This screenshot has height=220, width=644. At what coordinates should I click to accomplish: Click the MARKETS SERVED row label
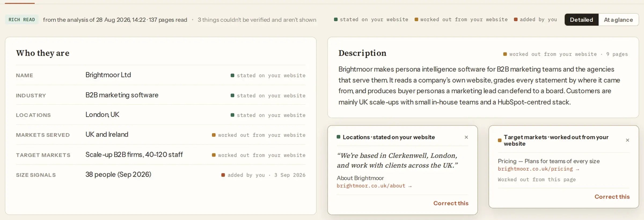[43, 135]
